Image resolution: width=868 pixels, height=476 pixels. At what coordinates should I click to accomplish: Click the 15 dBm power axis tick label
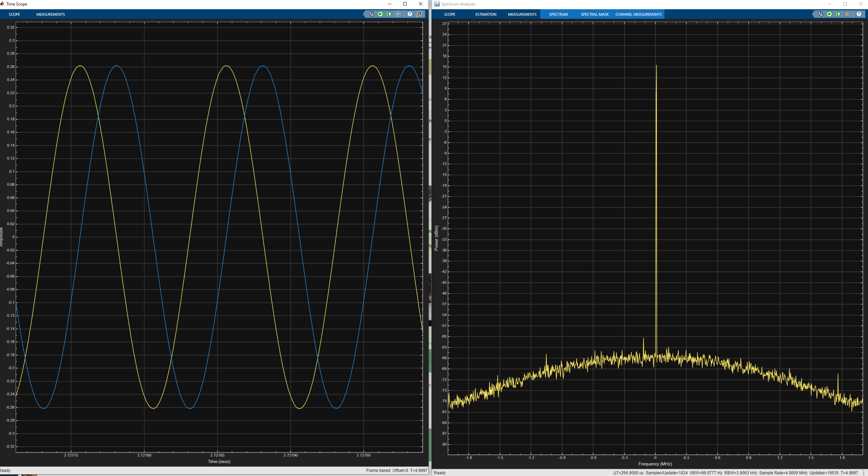coord(445,67)
